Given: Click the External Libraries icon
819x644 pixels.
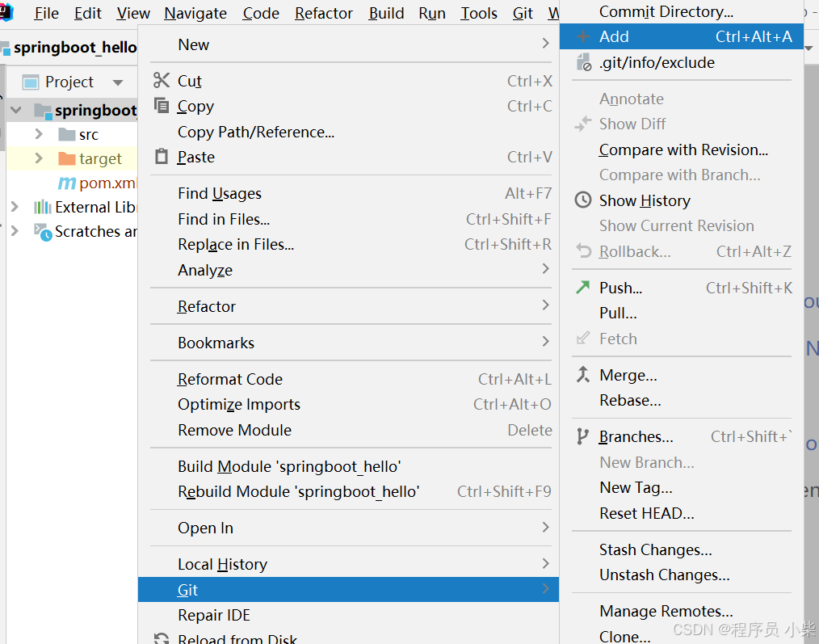Looking at the screenshot, I should pyautogui.click(x=42, y=207).
